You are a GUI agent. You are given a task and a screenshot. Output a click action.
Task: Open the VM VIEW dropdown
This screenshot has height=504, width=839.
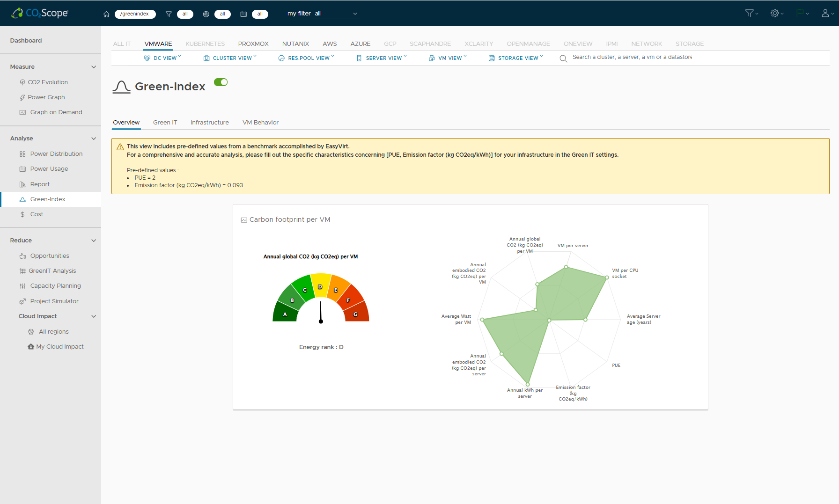(x=448, y=58)
